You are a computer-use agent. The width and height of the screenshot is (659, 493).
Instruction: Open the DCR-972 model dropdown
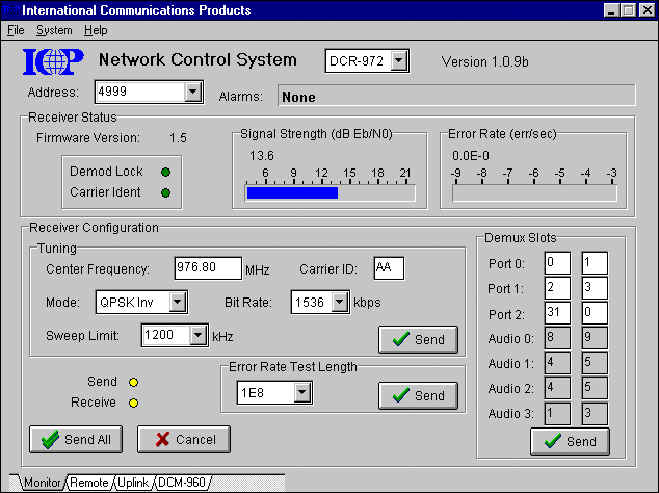point(399,61)
